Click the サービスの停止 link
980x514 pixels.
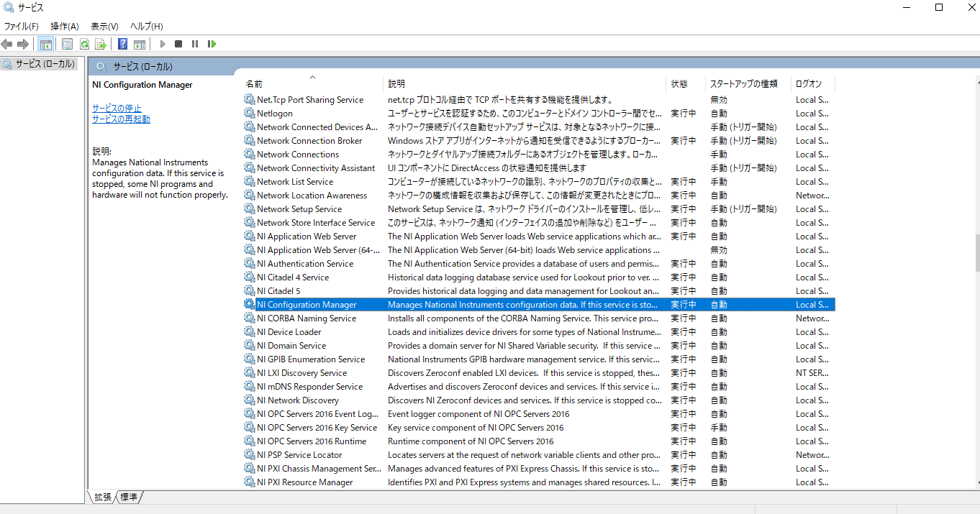pos(117,108)
